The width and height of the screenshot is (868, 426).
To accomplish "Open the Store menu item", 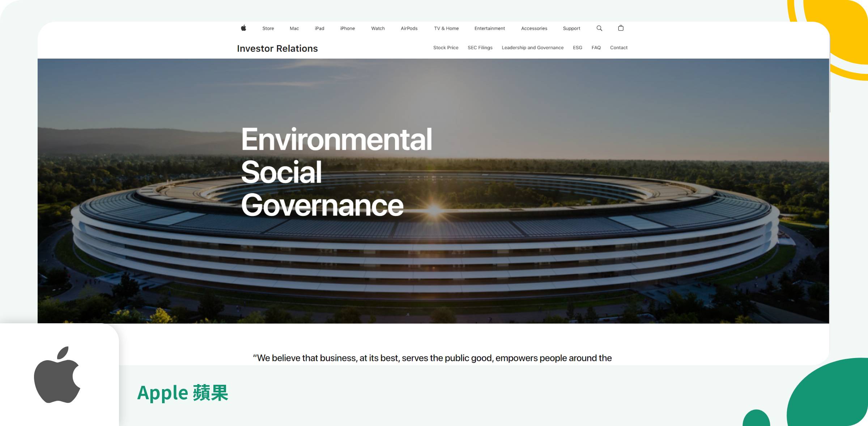I will click(x=268, y=29).
